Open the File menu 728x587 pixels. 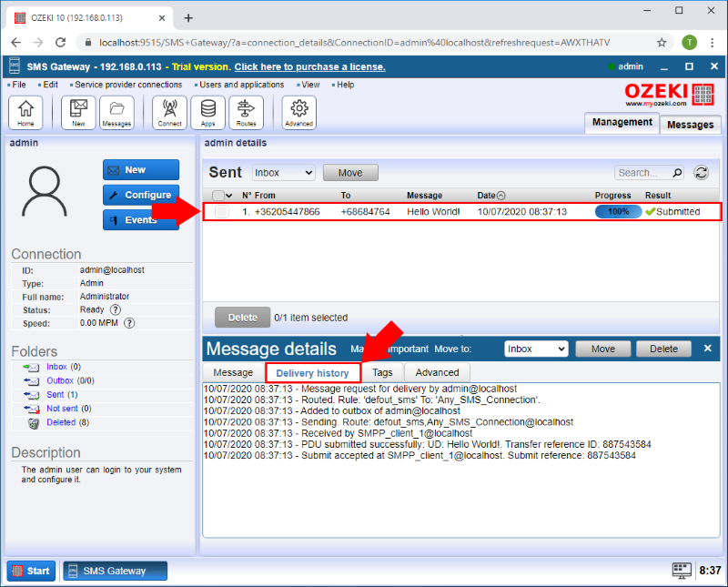pos(19,85)
